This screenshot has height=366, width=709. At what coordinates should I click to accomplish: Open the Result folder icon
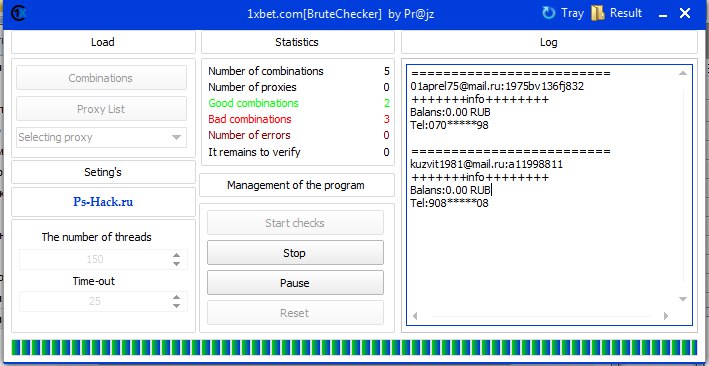click(x=598, y=13)
